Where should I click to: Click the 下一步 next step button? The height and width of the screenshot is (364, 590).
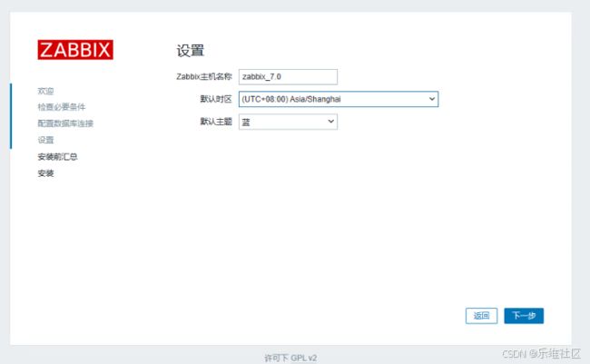click(x=524, y=316)
